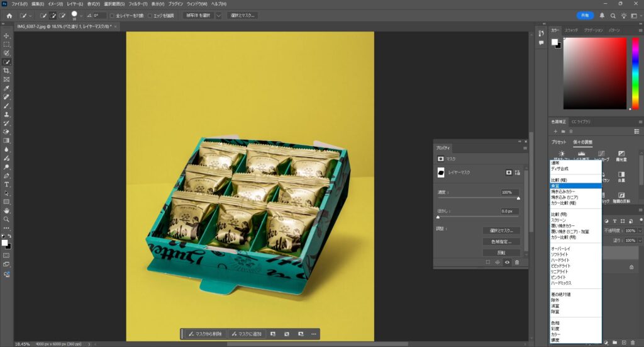Open the Color panel flyout menu
Image resolution: width=644 pixels, height=347 pixels.
pyautogui.click(x=640, y=30)
